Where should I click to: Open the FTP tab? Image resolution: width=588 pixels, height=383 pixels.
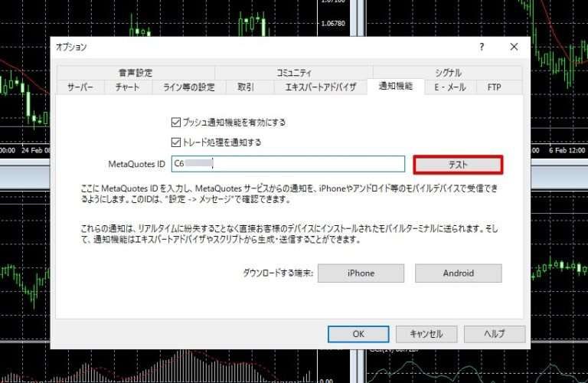click(x=495, y=87)
